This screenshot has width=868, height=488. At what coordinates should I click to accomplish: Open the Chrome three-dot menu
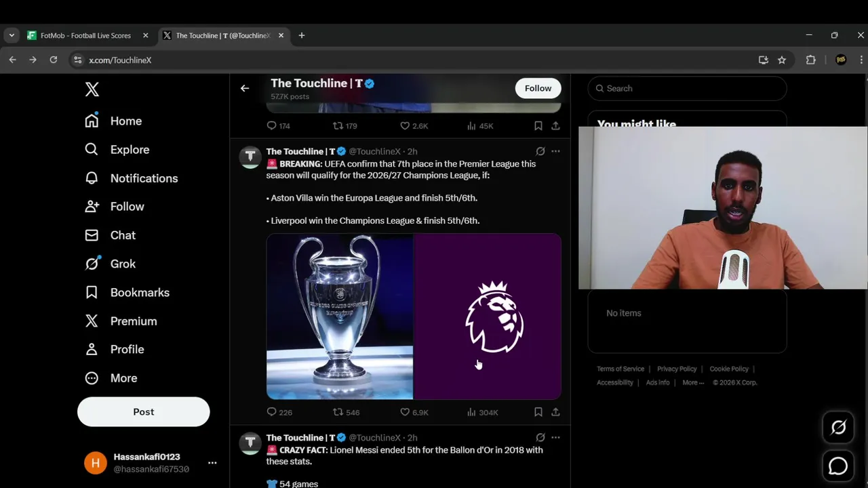pyautogui.click(x=861, y=60)
